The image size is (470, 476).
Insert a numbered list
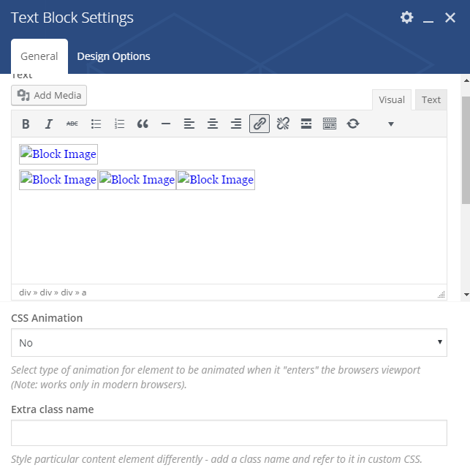[x=119, y=124]
